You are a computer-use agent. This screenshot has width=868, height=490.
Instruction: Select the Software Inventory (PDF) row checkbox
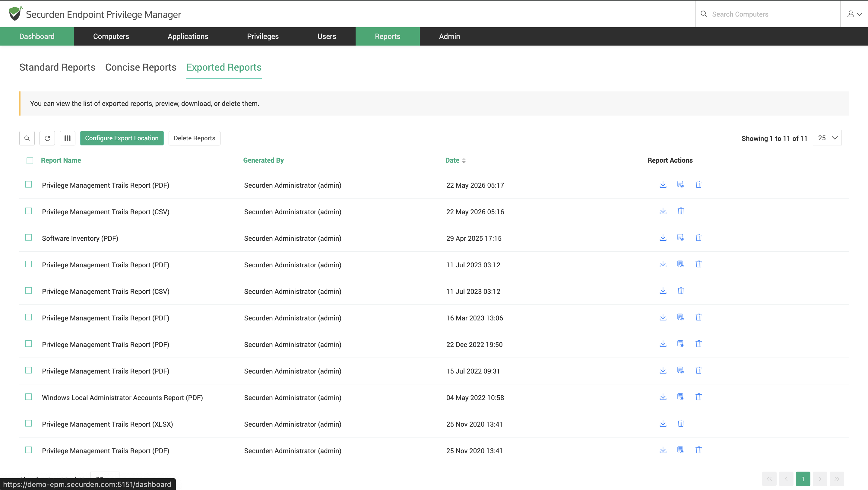point(29,238)
